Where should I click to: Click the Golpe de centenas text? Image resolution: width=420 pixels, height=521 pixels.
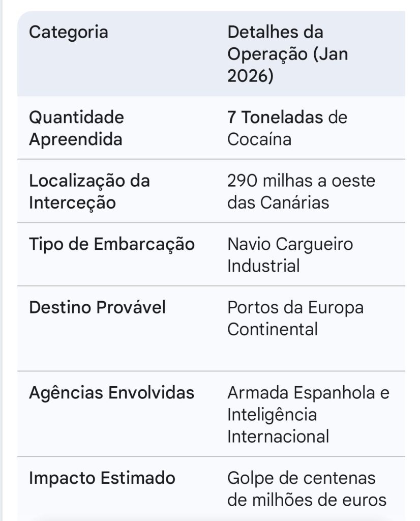[x=302, y=478]
